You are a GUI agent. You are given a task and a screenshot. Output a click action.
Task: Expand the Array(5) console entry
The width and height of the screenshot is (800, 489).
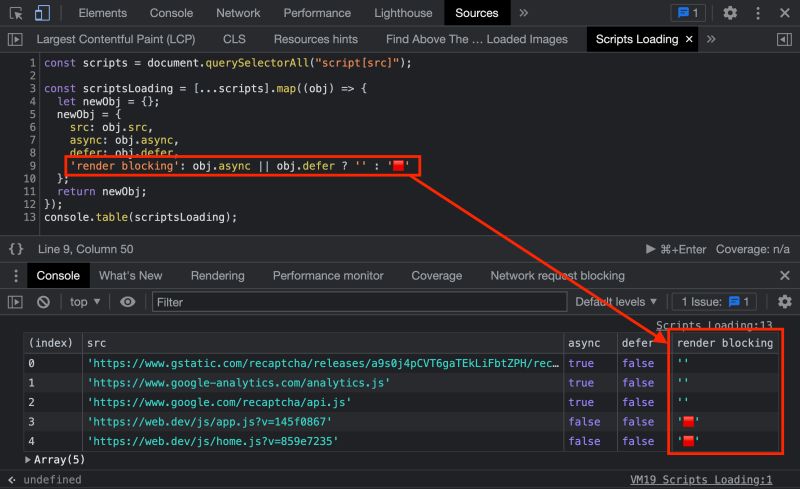coord(55,459)
